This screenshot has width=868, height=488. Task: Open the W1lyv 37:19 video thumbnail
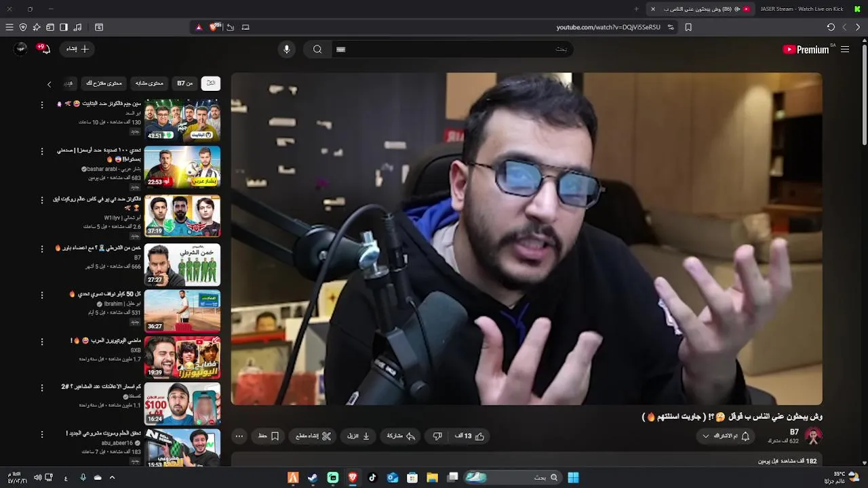[182, 216]
